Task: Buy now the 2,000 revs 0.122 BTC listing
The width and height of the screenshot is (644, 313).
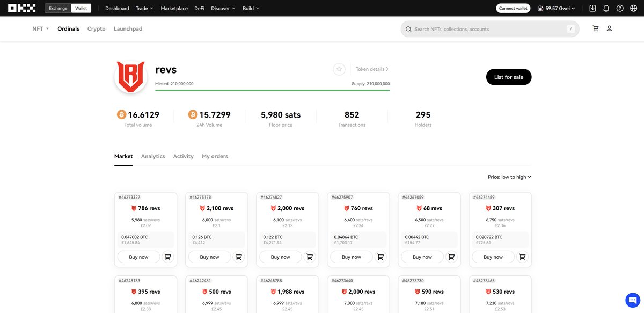Action: pyautogui.click(x=280, y=257)
